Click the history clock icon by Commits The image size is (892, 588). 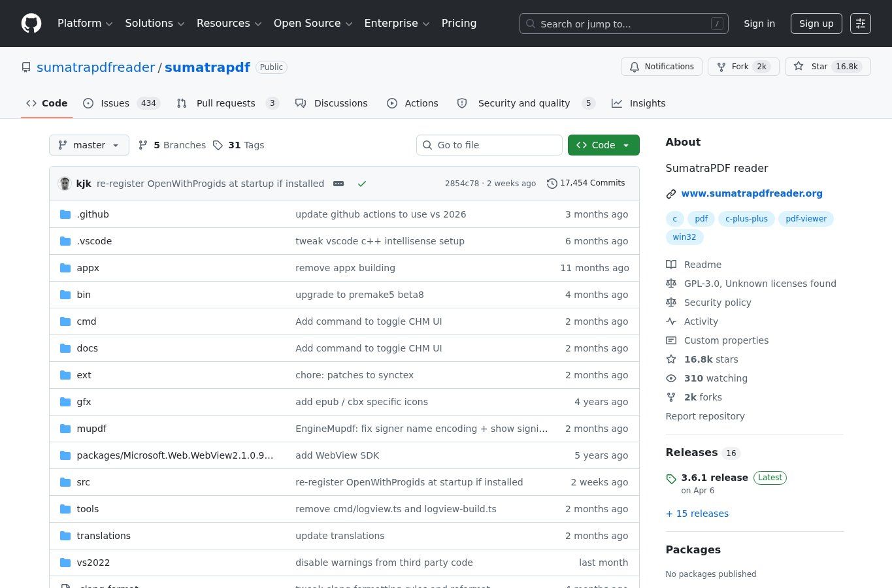click(x=552, y=184)
